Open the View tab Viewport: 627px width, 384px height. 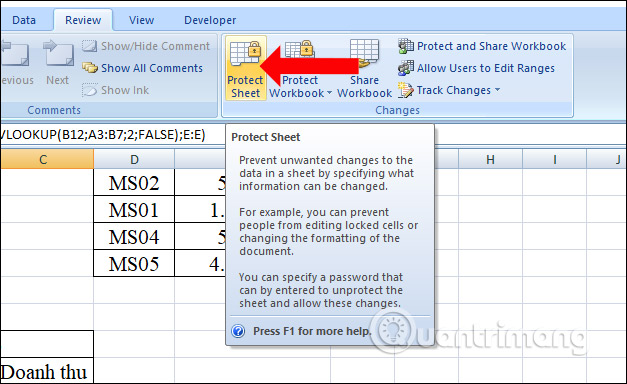click(141, 20)
